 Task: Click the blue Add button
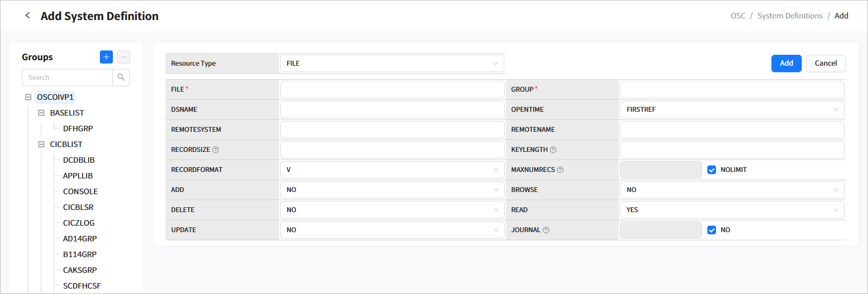click(786, 63)
